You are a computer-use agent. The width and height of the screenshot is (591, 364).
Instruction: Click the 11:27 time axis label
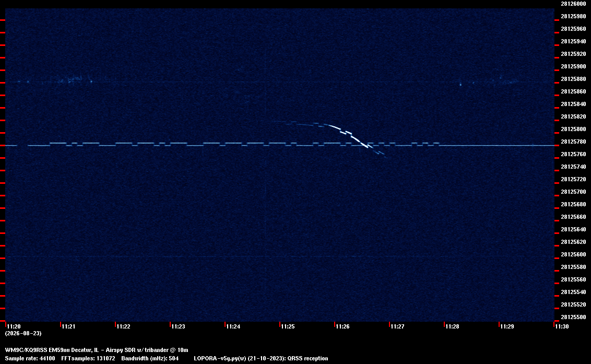pos(398,326)
